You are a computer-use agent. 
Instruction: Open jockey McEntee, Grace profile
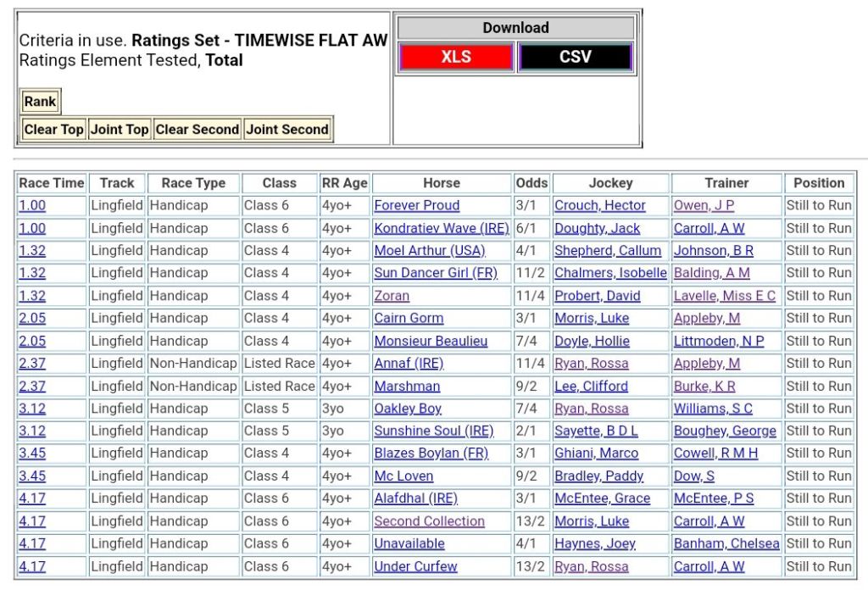click(x=602, y=498)
